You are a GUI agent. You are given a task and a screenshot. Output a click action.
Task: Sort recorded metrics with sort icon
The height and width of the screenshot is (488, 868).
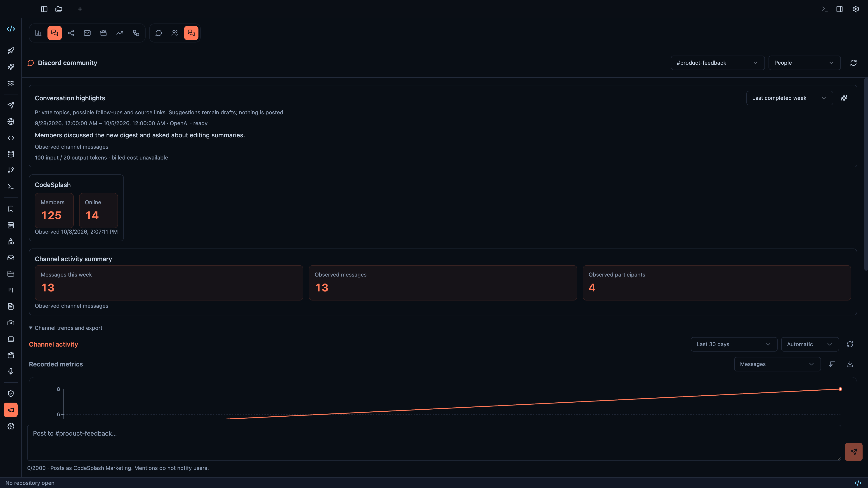tap(832, 364)
